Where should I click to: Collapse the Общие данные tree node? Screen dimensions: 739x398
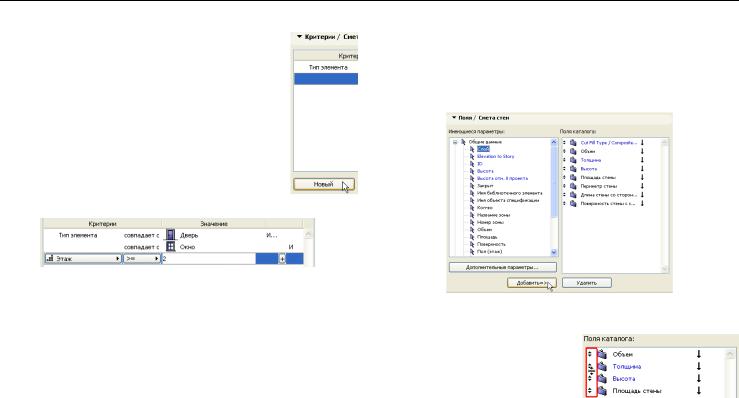click(x=455, y=142)
